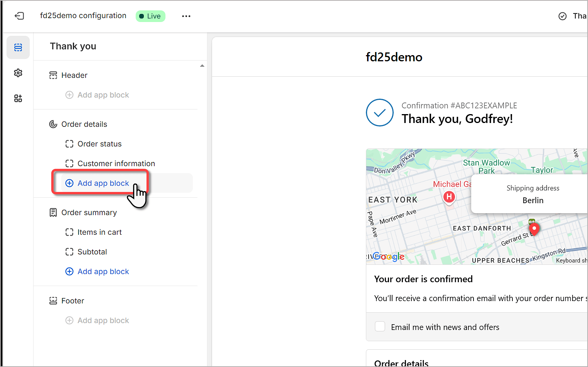Select the Order summary section
Screen dimensions: 588x367
point(89,212)
